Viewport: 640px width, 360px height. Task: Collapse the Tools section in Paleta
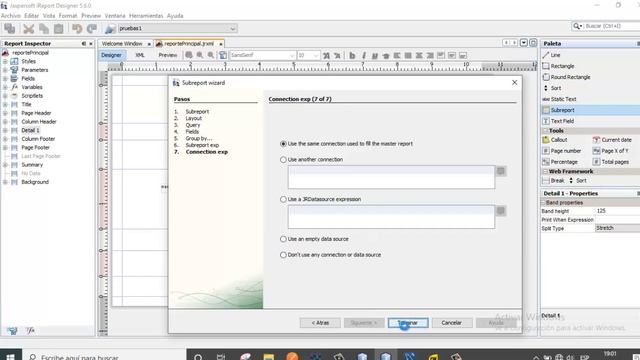pyautogui.click(x=545, y=131)
